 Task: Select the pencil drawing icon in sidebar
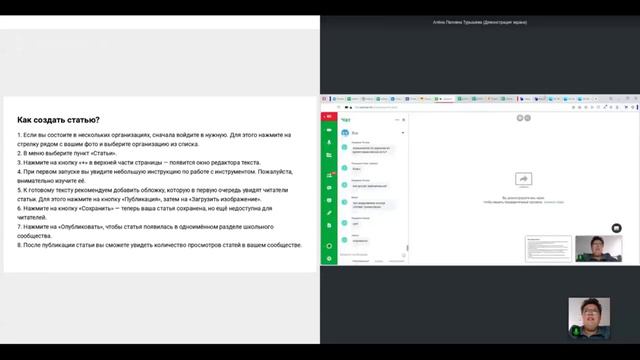point(329,213)
